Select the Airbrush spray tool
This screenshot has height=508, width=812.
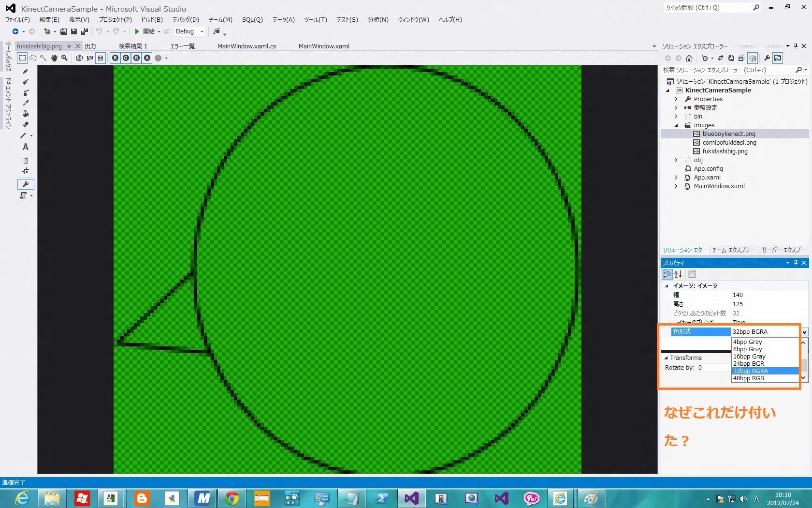[26, 92]
